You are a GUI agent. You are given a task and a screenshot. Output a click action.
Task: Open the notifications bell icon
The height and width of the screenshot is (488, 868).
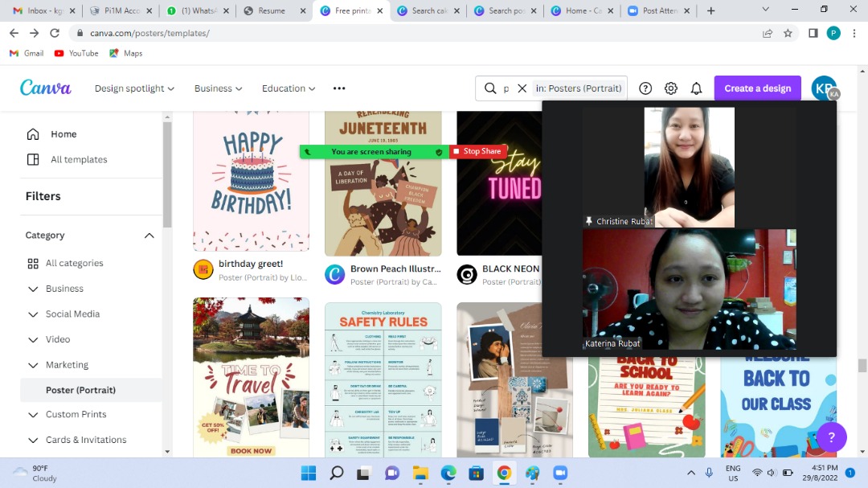[697, 88]
